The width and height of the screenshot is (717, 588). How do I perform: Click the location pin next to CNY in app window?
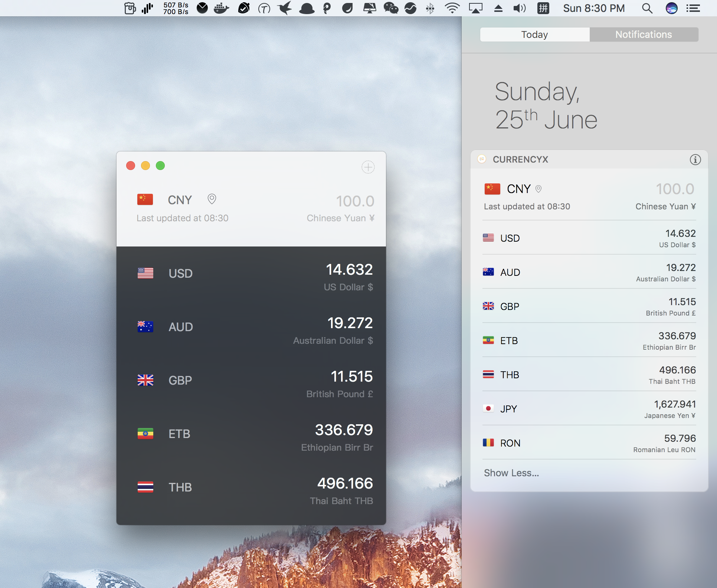(x=212, y=199)
